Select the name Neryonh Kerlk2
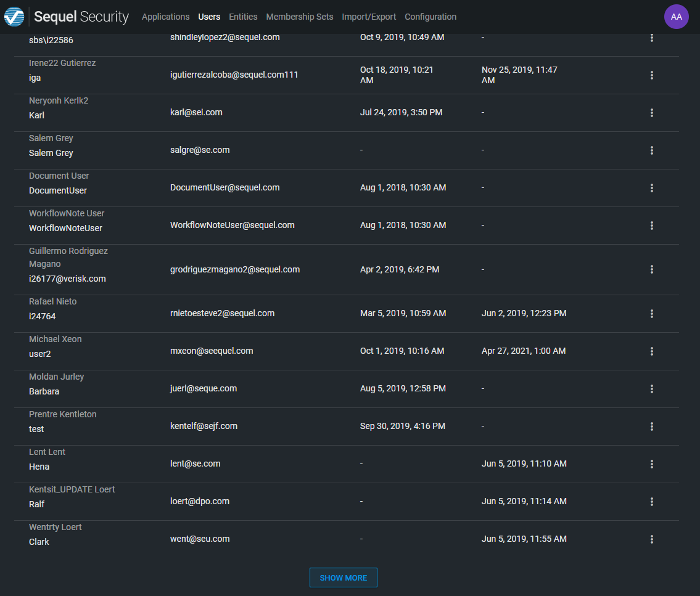This screenshot has height=596, width=700. coord(59,100)
